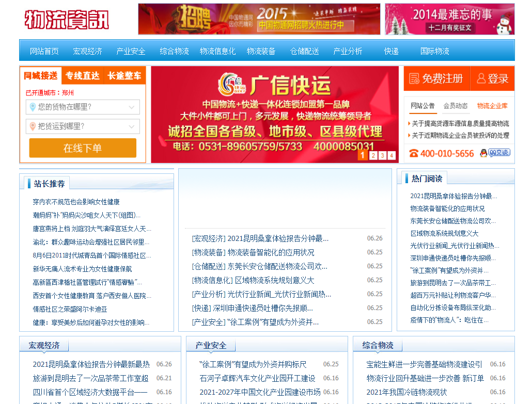Open the 综合物流 section heading
Screen dimensions: 532x404
click(378, 345)
